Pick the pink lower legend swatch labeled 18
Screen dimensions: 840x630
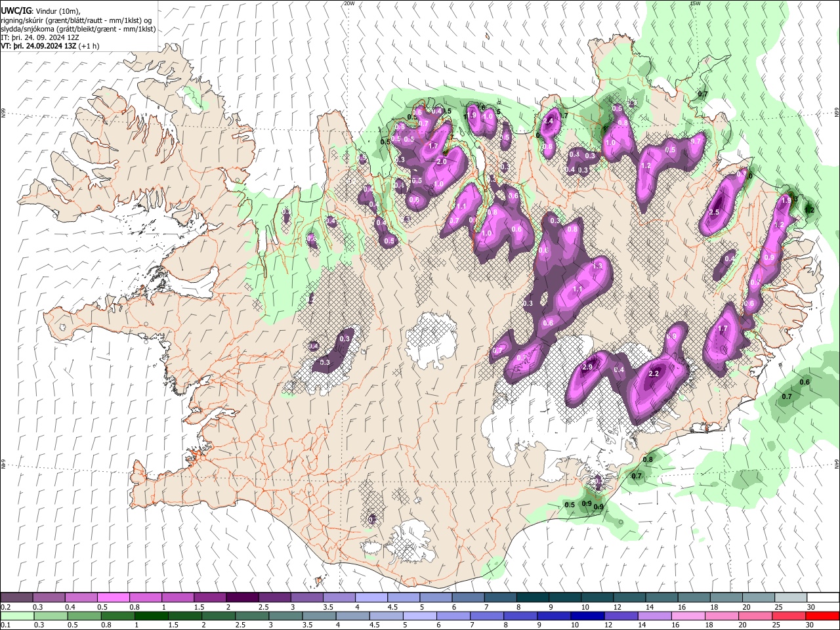point(722,616)
